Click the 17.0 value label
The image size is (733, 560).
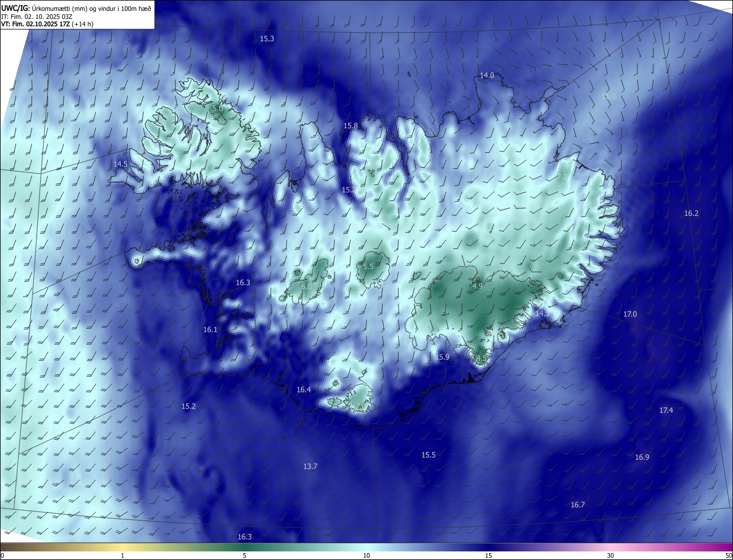tap(630, 314)
